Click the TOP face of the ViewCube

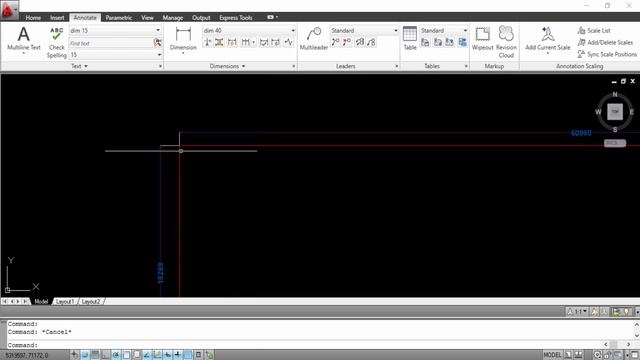(x=615, y=112)
